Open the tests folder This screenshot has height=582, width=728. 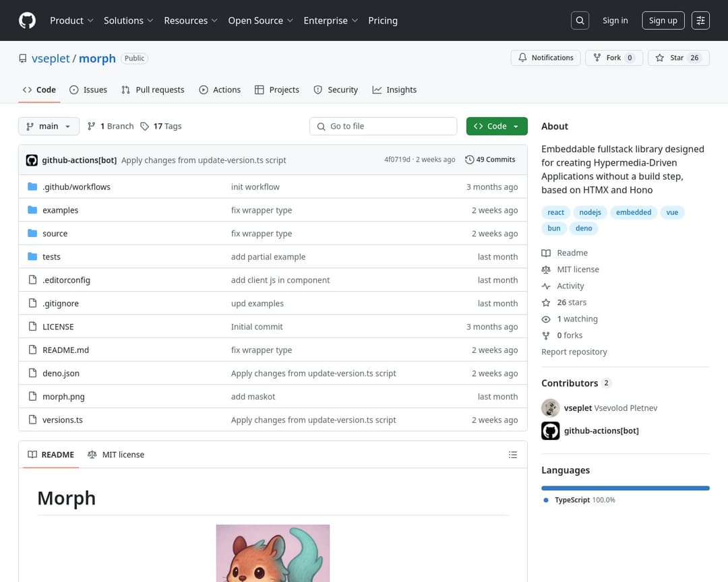coord(51,257)
